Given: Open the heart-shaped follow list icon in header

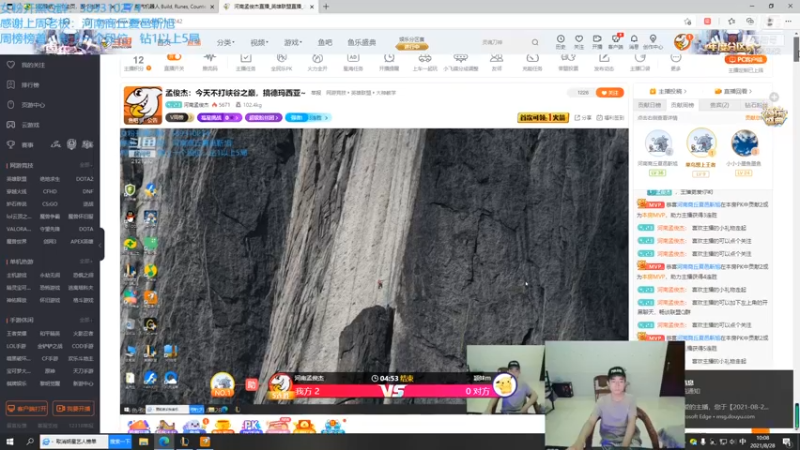Looking at the screenshot, I should coord(579,39).
